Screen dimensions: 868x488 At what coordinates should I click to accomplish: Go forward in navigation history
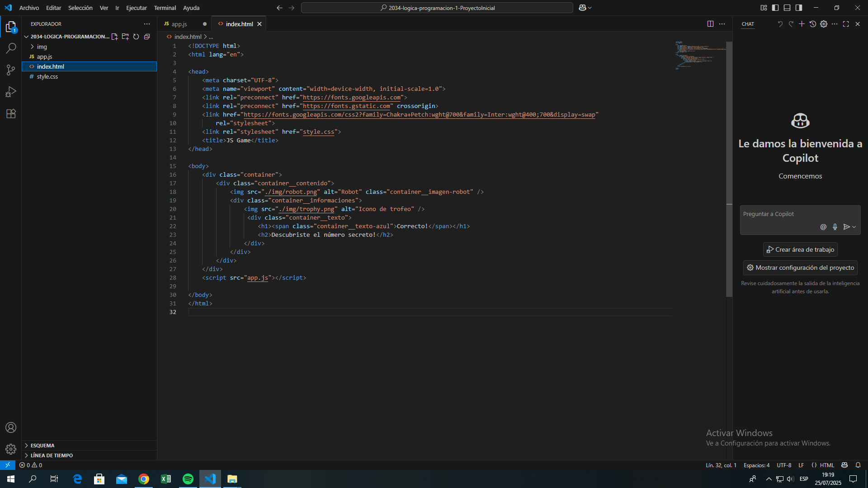[x=291, y=8]
